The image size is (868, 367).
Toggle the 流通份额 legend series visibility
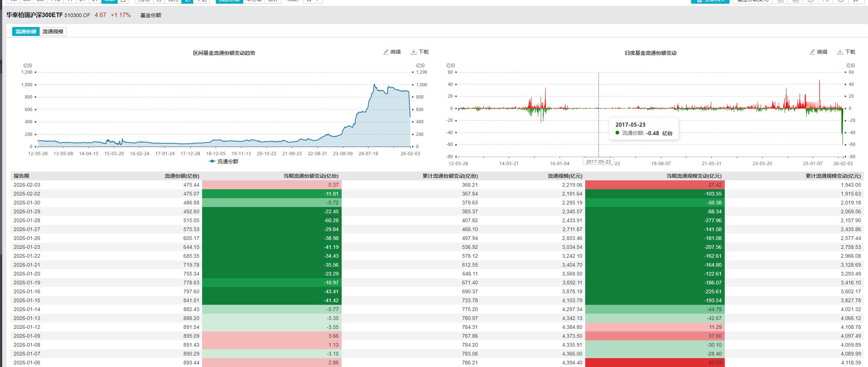(x=227, y=161)
